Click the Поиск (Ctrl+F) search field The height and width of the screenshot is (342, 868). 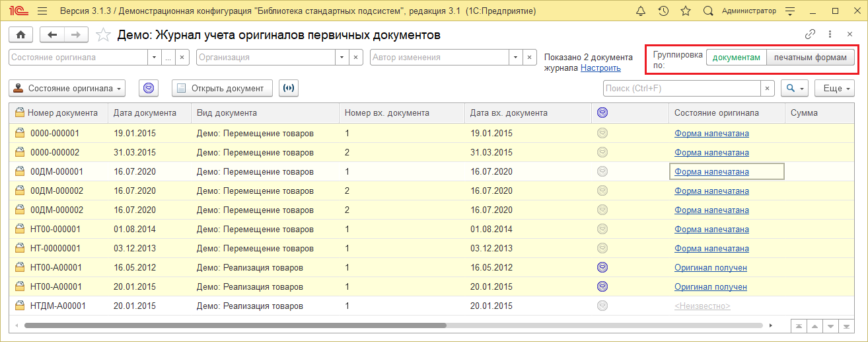(682, 88)
